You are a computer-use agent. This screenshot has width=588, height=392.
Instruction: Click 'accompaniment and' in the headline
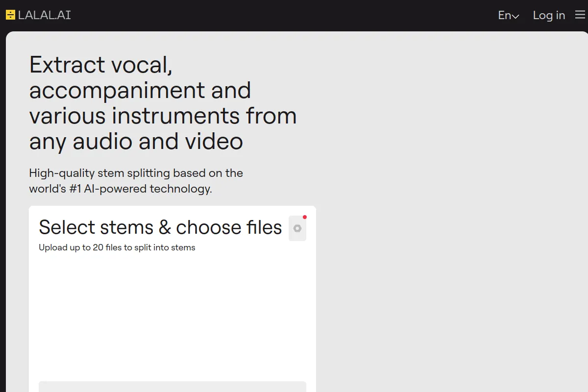point(140,90)
